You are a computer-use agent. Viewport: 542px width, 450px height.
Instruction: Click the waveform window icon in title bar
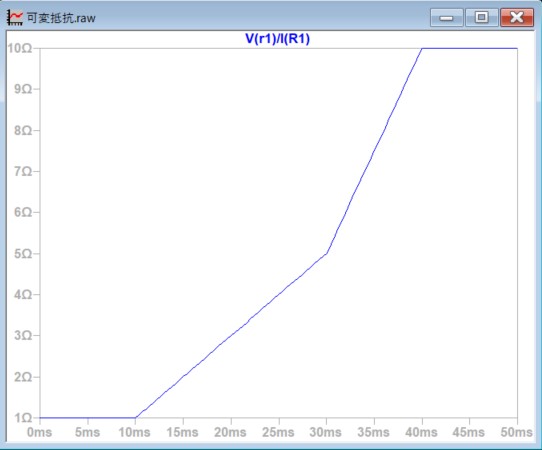[15, 18]
